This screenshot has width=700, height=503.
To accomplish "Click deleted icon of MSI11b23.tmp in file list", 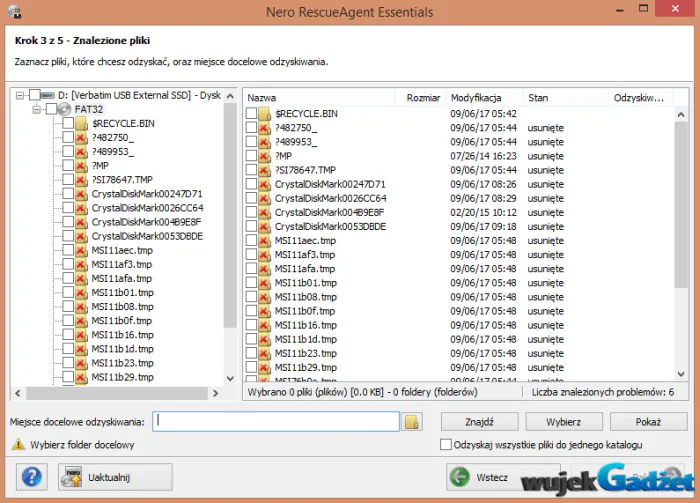I will pyautogui.click(x=265, y=353).
